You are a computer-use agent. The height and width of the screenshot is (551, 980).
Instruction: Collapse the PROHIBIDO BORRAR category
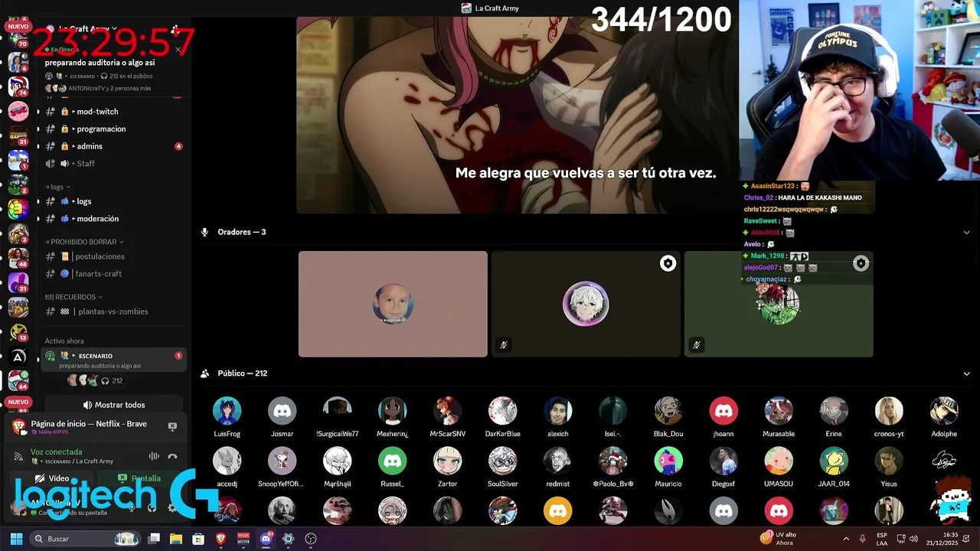point(84,242)
